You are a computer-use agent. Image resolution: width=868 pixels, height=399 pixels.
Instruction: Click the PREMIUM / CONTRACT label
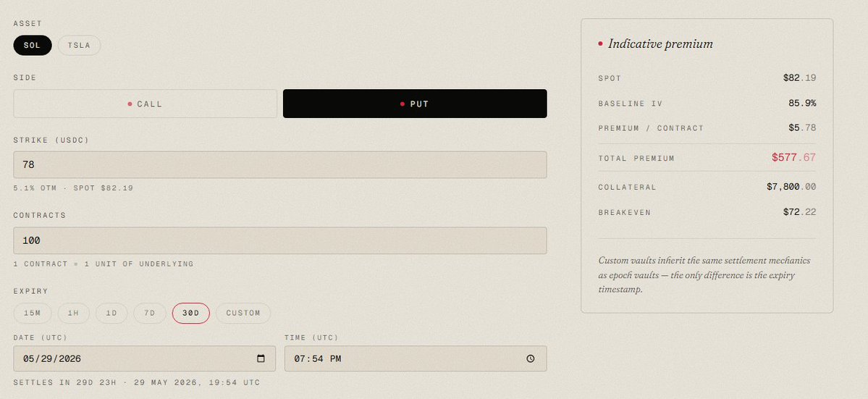pos(651,128)
